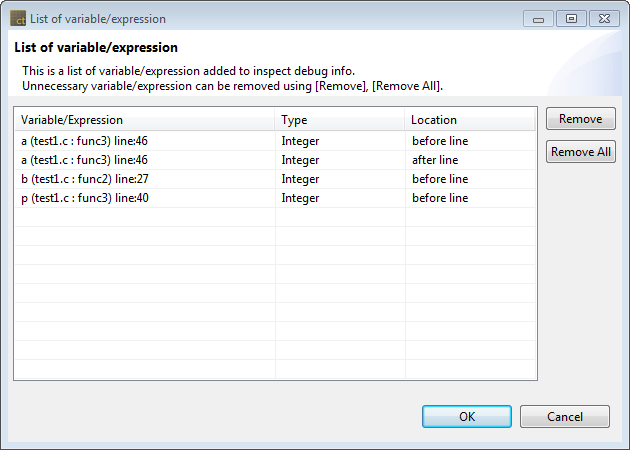Click the Remove button
The image size is (630, 450).
tap(580, 119)
